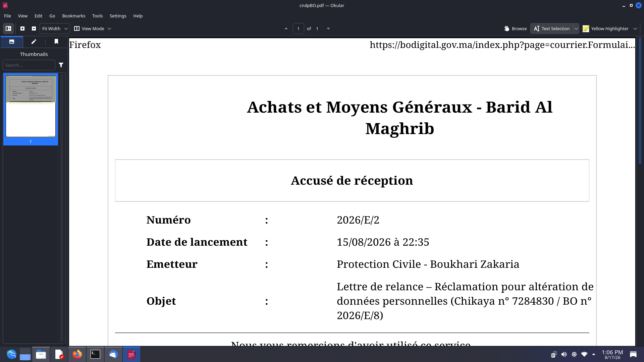644x362 pixels.
Task: Select the Yellow Highlighter tool
Action: click(x=606, y=28)
